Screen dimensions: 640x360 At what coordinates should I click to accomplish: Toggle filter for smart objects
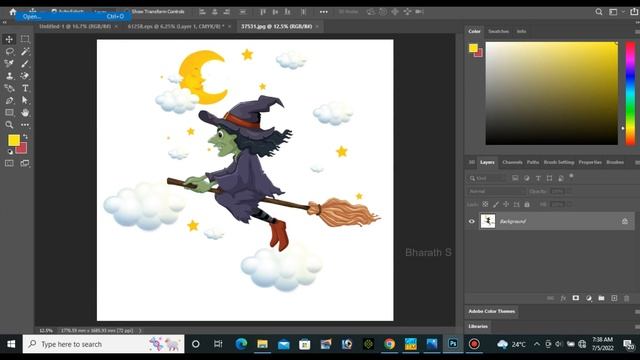(x=561, y=178)
